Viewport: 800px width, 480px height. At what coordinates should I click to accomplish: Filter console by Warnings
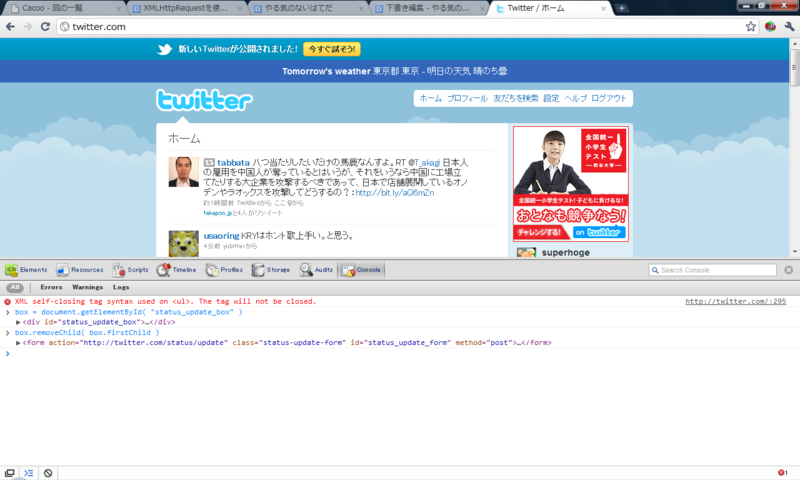[87, 287]
